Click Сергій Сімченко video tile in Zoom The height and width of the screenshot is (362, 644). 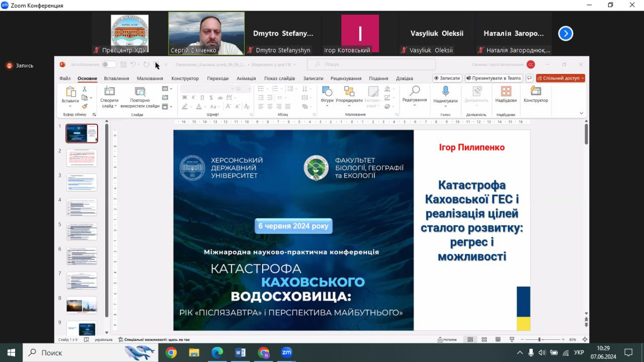[206, 33]
